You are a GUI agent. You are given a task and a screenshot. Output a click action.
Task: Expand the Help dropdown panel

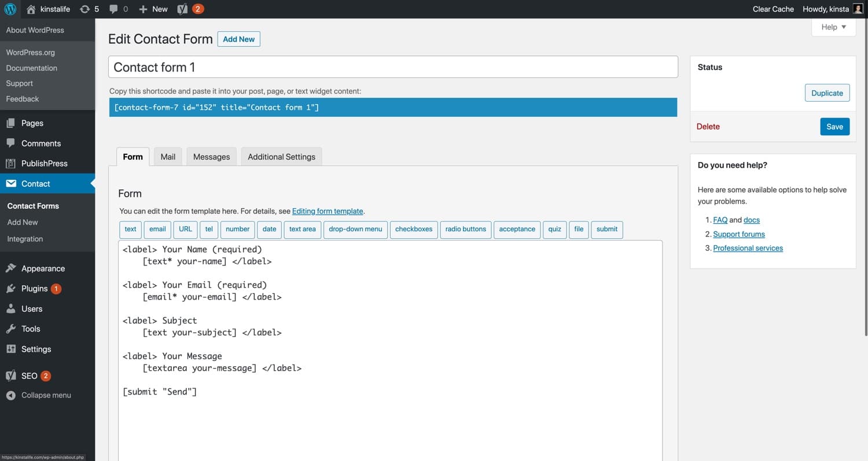click(833, 27)
